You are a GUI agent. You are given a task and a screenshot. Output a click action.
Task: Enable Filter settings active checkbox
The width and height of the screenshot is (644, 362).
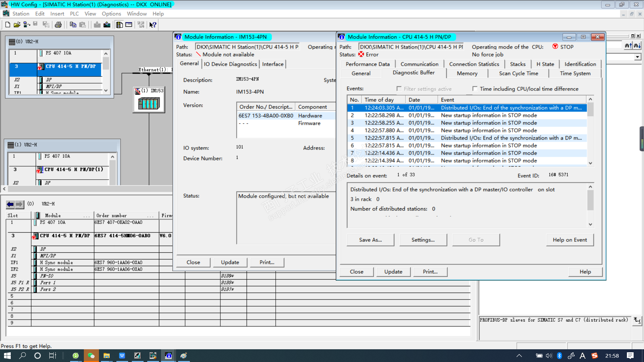(x=399, y=89)
